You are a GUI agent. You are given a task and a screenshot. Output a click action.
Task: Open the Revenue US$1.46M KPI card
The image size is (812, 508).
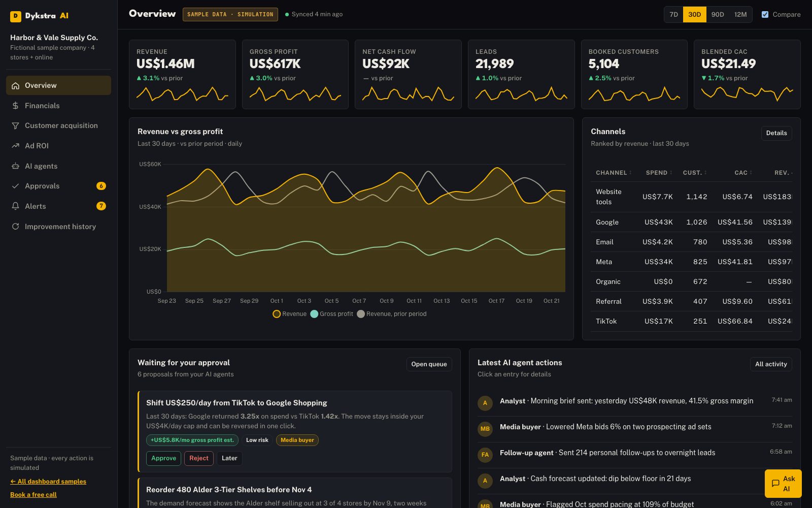coord(182,74)
